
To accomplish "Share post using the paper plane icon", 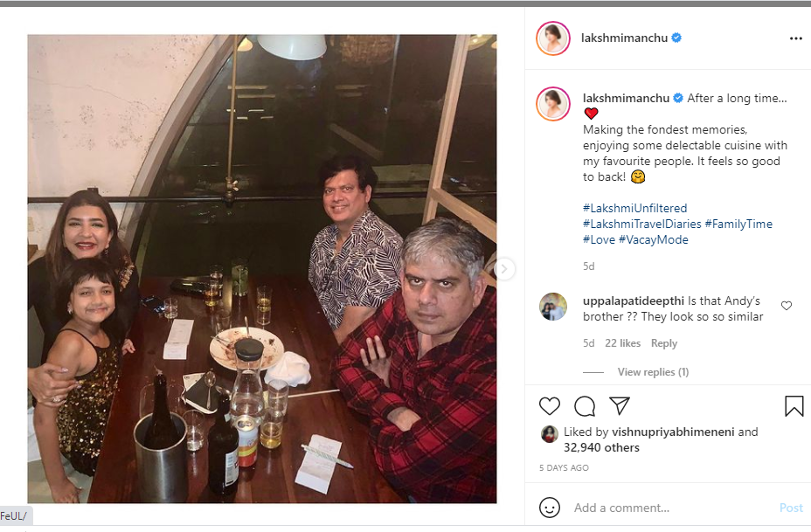I will click(x=620, y=406).
